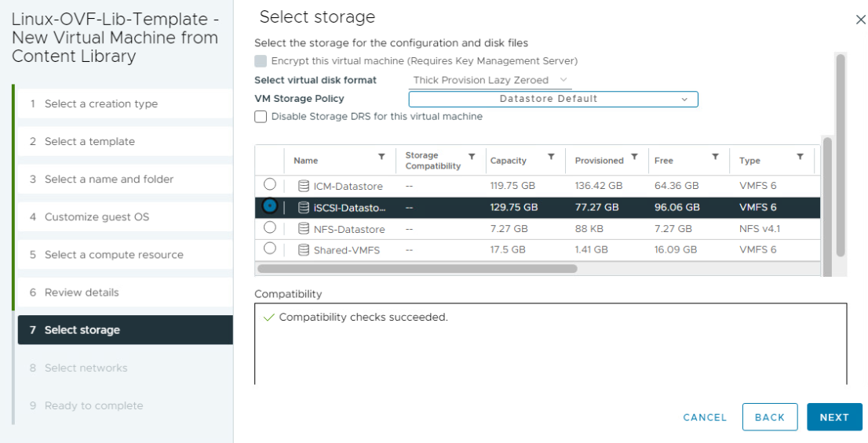
Task: Sort table by Provisioned column header
Action: coord(599,161)
